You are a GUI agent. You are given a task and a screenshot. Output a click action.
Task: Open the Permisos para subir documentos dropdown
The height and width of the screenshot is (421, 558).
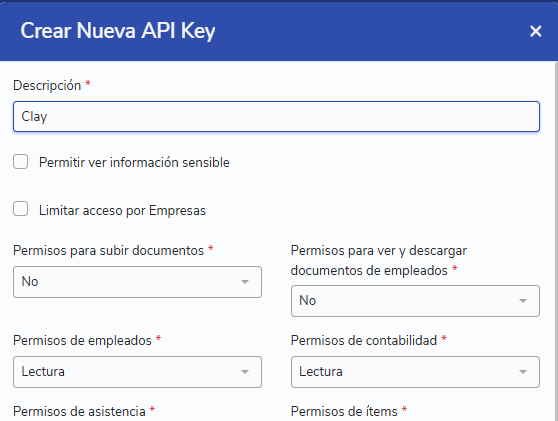click(137, 282)
